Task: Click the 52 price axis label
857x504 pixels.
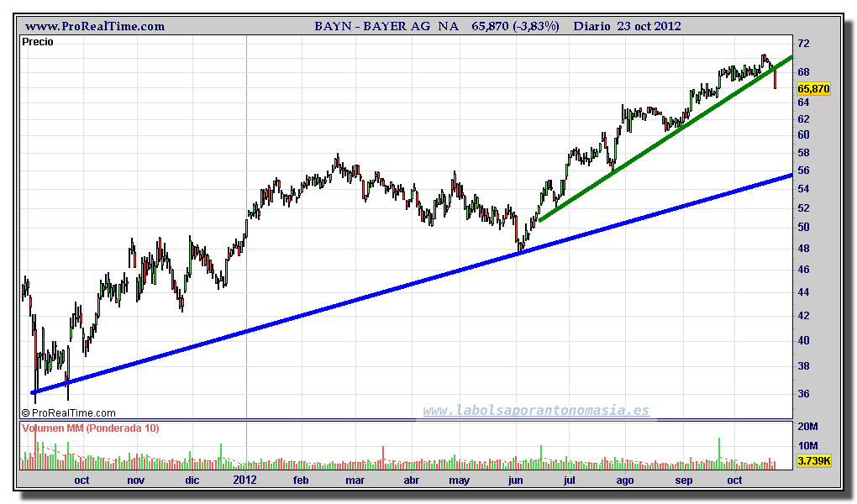Action: 803,208
